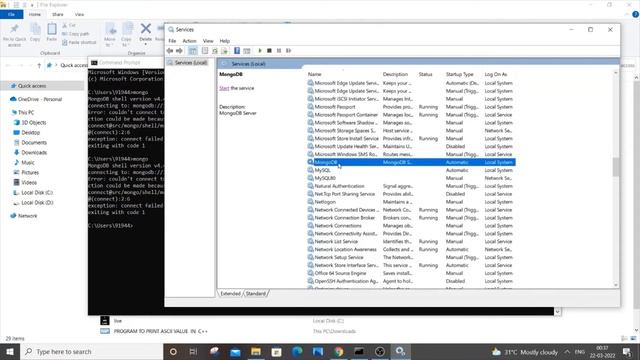Click Delete icon in File Explorer ribbon
Viewport: 640px width, 360px height.
pyautogui.click(x=145, y=32)
